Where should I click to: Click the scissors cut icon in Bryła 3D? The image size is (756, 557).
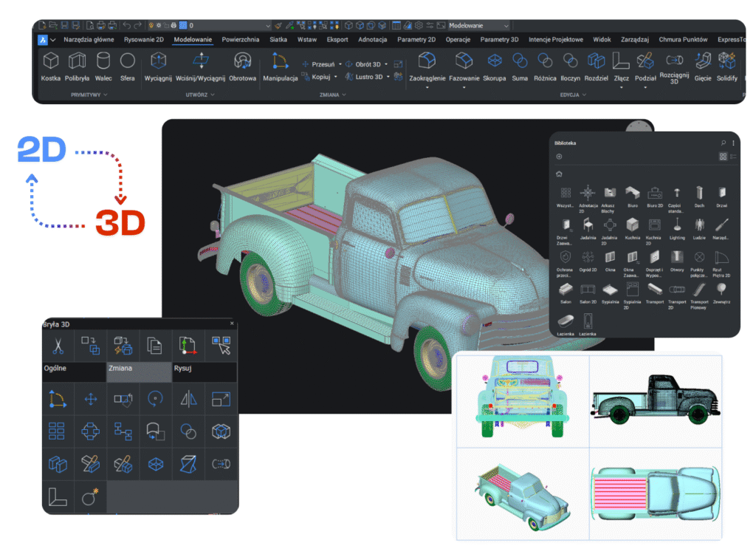[58, 345]
